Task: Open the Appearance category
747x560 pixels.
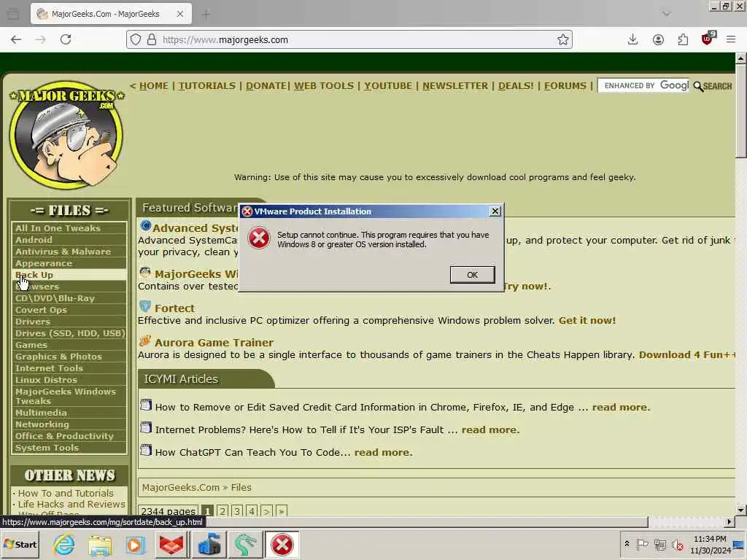Action: click(69, 263)
